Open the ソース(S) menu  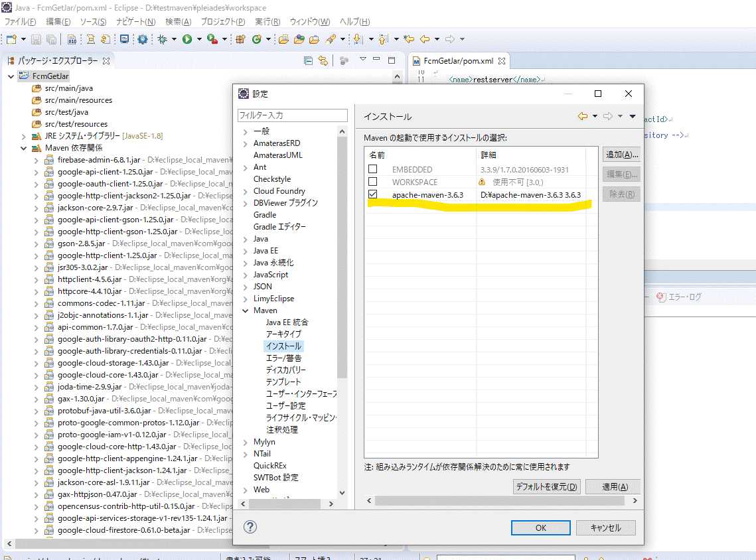pyautogui.click(x=93, y=22)
